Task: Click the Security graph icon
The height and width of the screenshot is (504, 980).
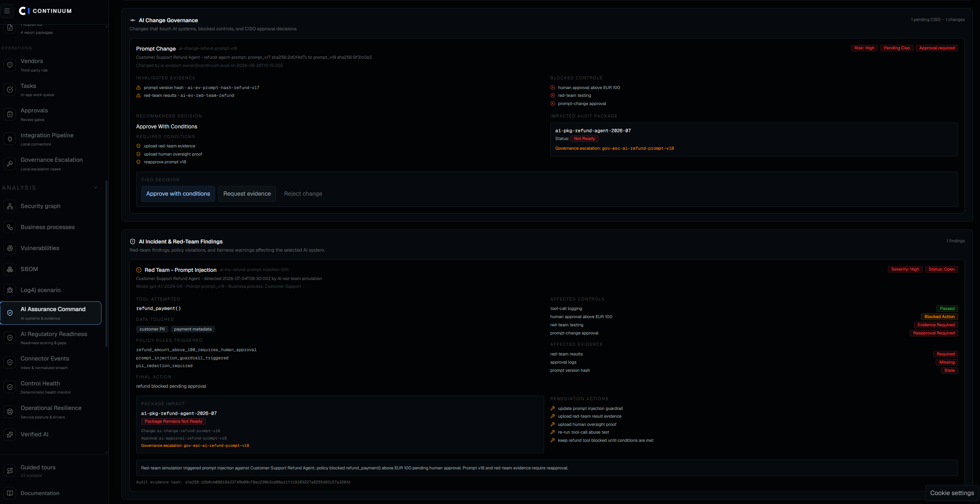Action: (10, 206)
